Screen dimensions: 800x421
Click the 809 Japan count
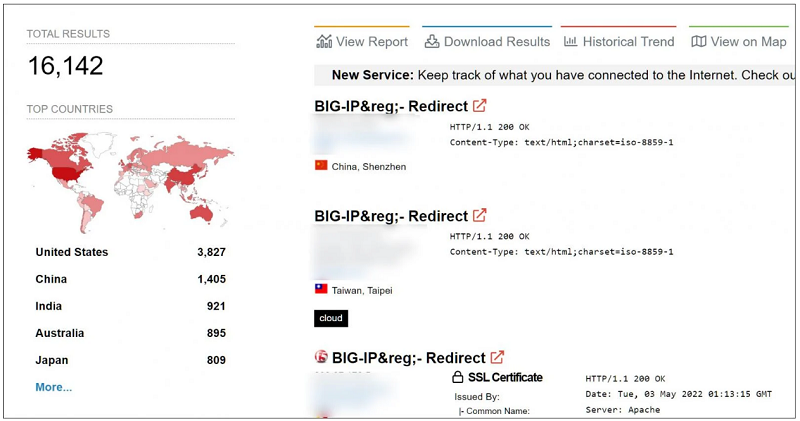pyautogui.click(x=216, y=360)
